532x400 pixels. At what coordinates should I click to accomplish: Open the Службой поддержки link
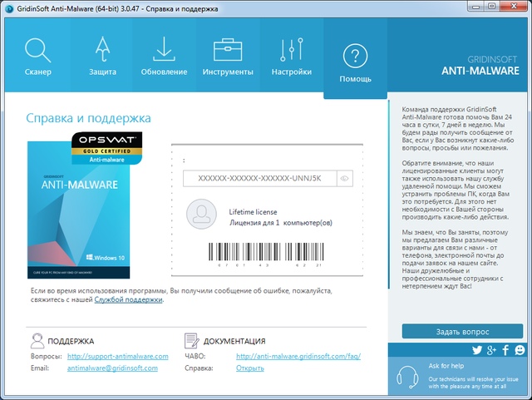[x=128, y=299]
